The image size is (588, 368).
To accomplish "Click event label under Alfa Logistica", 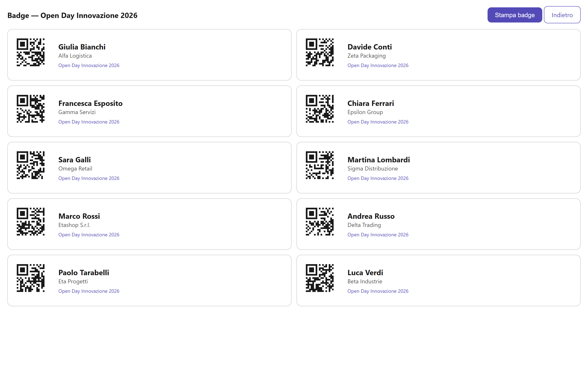I will [89, 65].
